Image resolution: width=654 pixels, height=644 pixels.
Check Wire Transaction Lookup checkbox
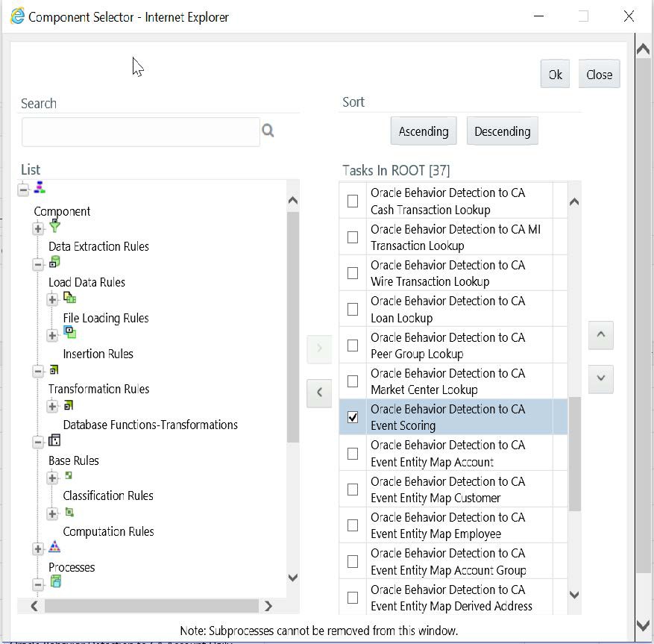point(353,273)
